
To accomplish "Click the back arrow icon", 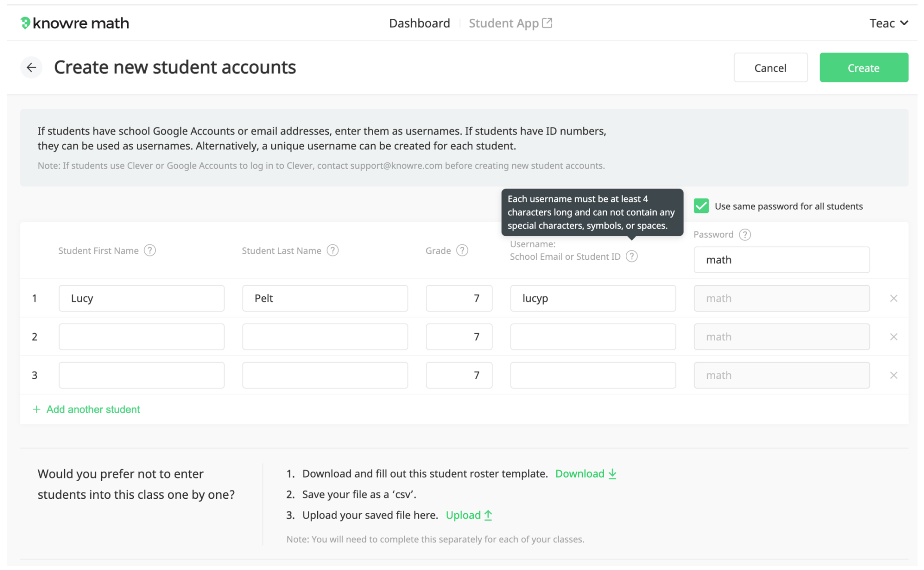I will pos(31,68).
